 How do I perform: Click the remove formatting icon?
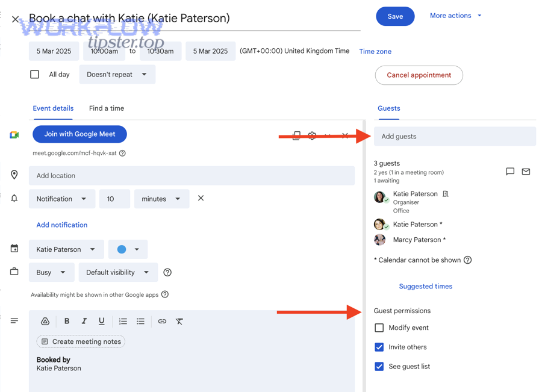[179, 321]
